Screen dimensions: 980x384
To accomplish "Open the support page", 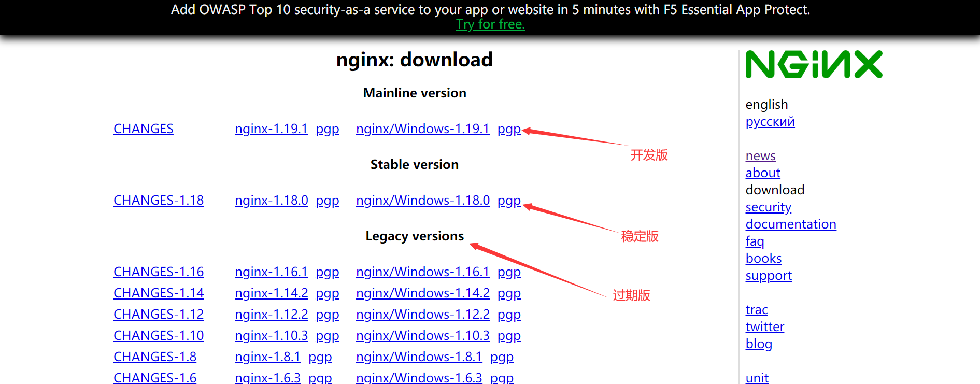I will pyautogui.click(x=769, y=276).
